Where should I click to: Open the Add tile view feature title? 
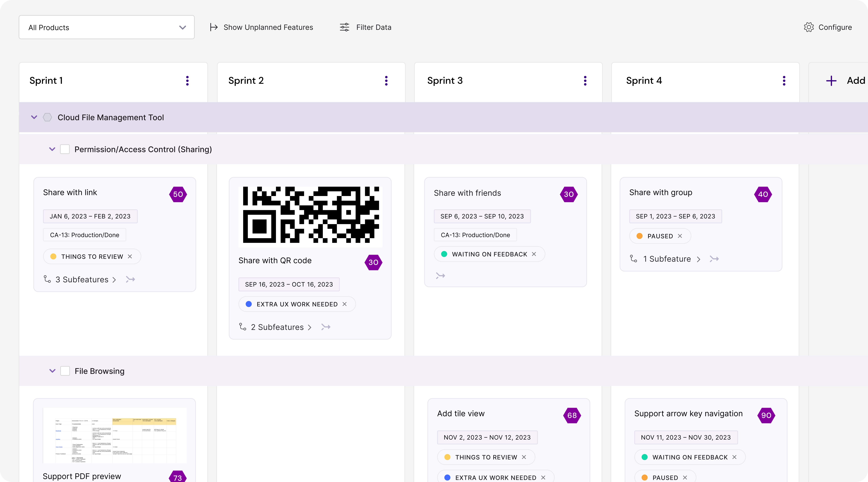coord(461,414)
